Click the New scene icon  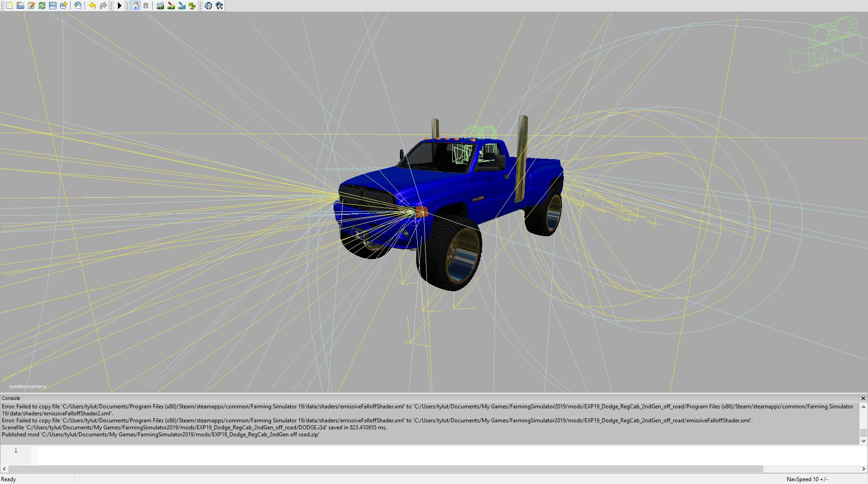pos(9,6)
